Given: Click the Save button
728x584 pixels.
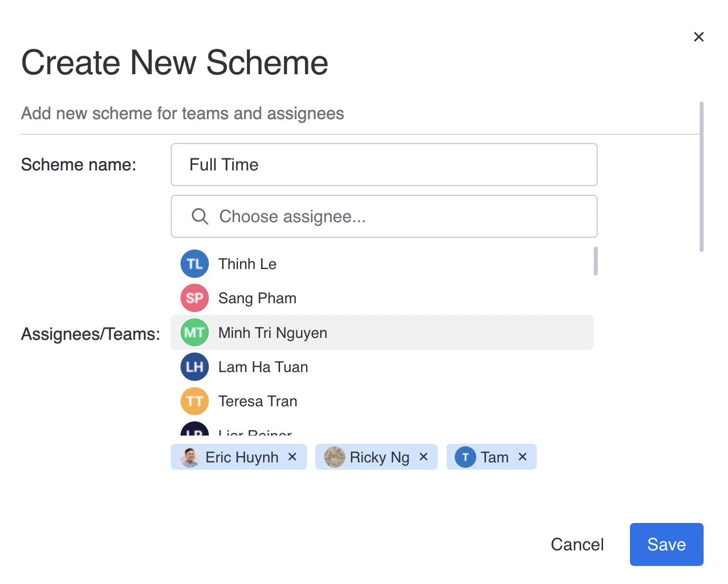Looking at the screenshot, I should 667,544.
